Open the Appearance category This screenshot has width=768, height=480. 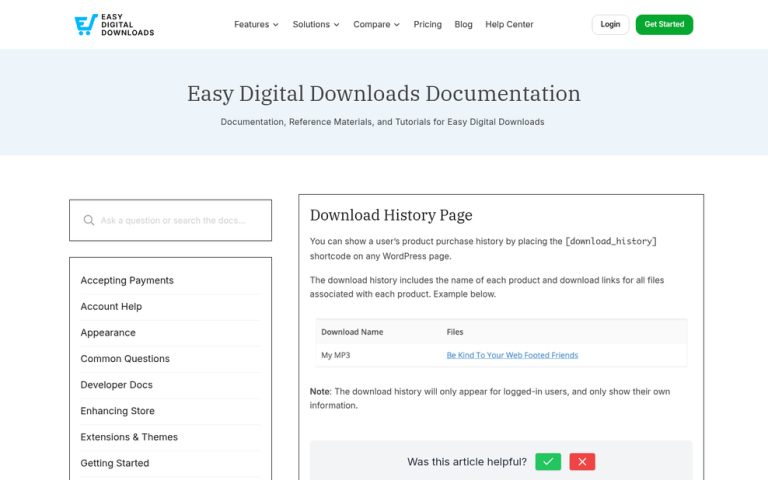pos(108,333)
